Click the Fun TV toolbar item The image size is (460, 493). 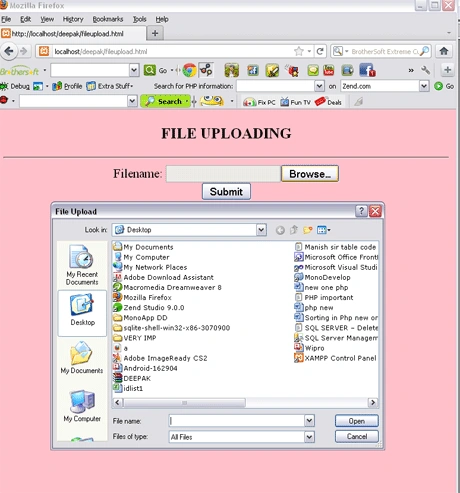(295, 102)
